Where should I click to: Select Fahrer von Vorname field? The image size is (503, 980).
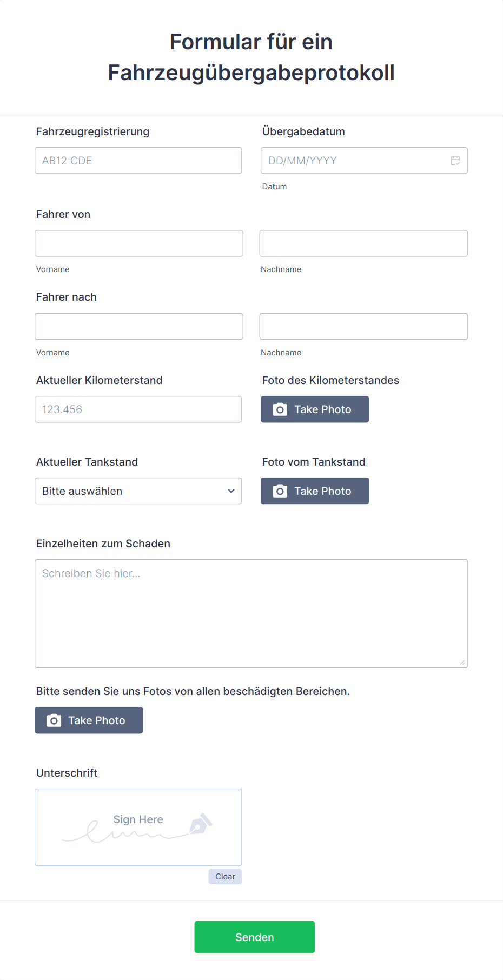139,243
